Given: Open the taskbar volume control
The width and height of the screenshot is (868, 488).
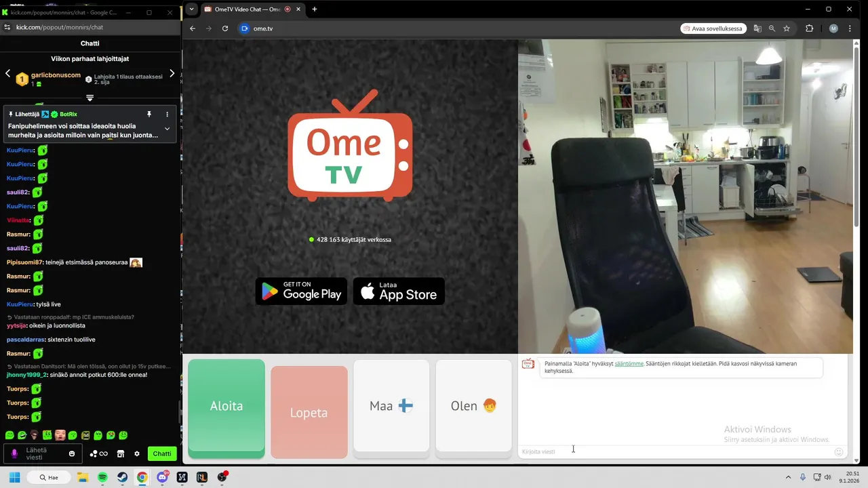Looking at the screenshot, I should pos(828,477).
